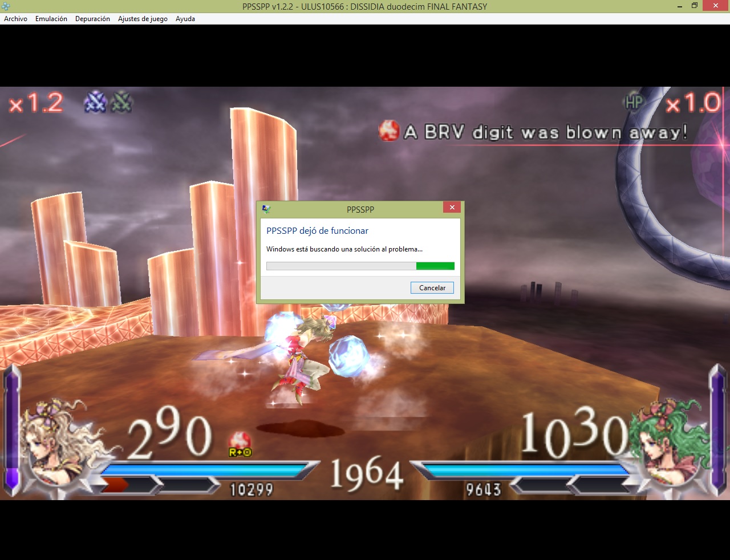730x560 pixels.
Task: Click the HP icon near the x1.0 multiplier
Action: tap(634, 102)
